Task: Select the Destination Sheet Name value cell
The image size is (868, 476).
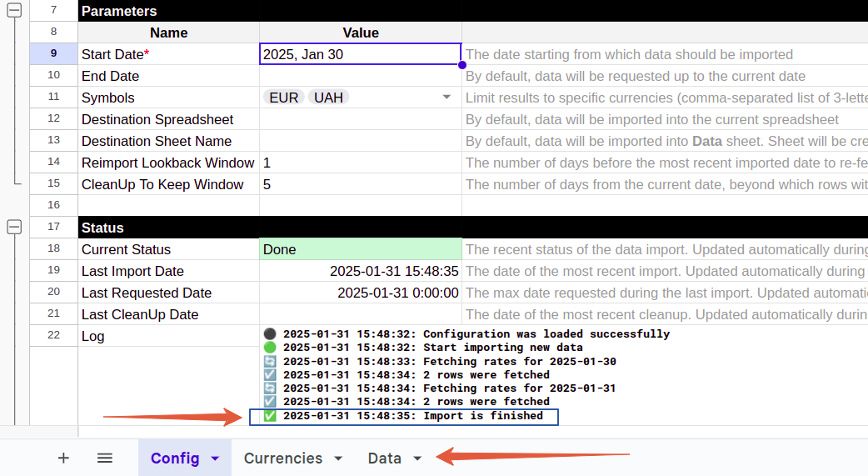Action: (361, 141)
